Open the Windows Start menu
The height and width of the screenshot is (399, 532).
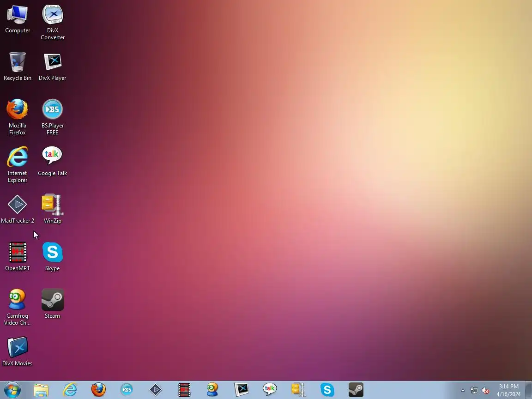tap(12, 390)
